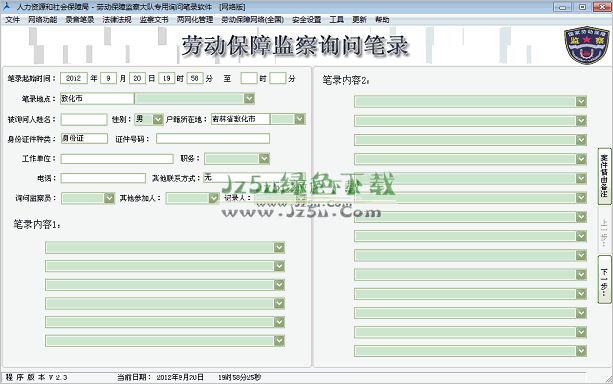This screenshot has height=384, width=613.
Task: Click the 笔录地点 text field containing 敦化市
Action: [97, 99]
